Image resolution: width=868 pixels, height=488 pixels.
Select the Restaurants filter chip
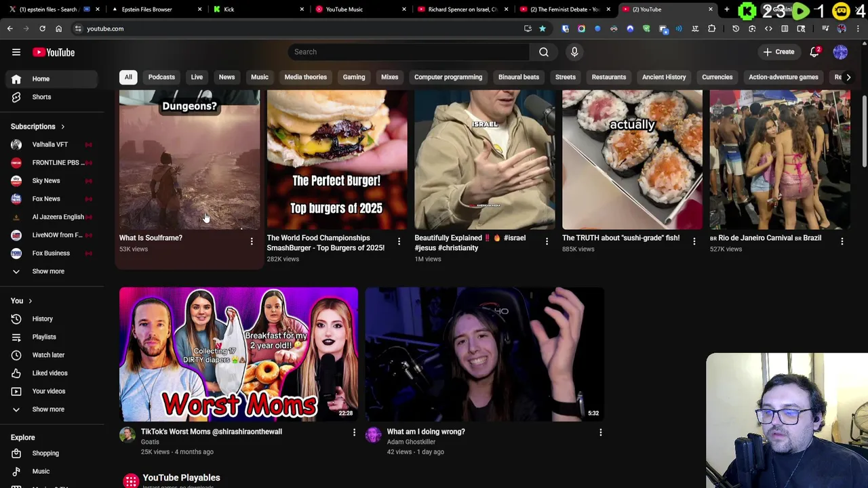click(x=608, y=77)
